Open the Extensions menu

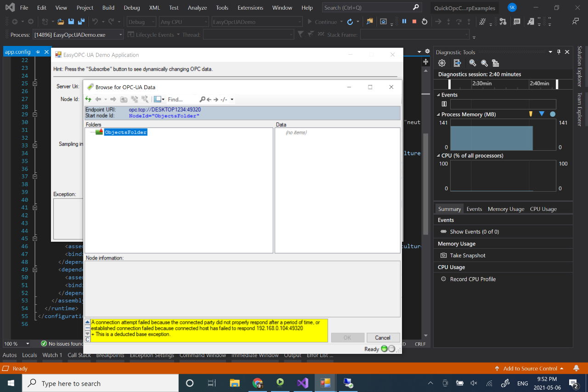click(250, 8)
